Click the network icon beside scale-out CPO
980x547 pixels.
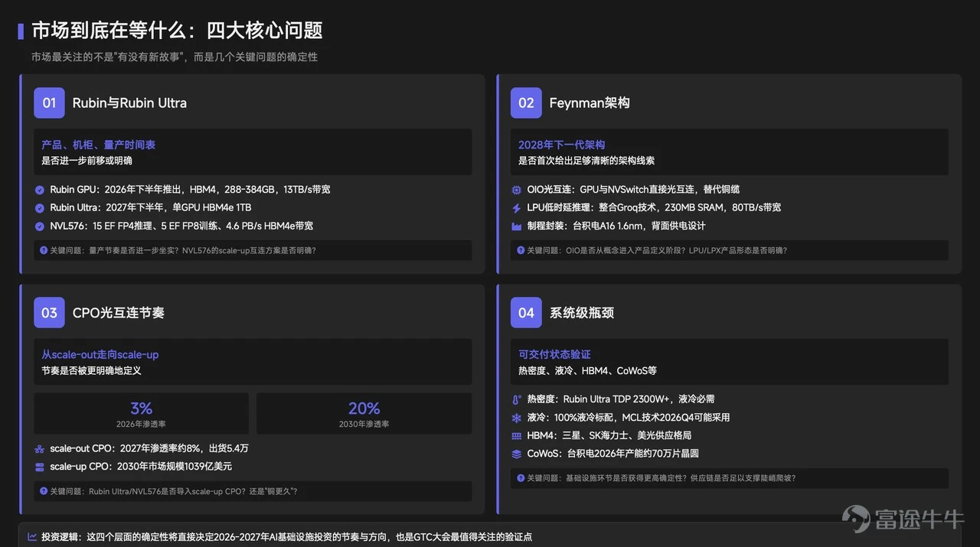40,449
